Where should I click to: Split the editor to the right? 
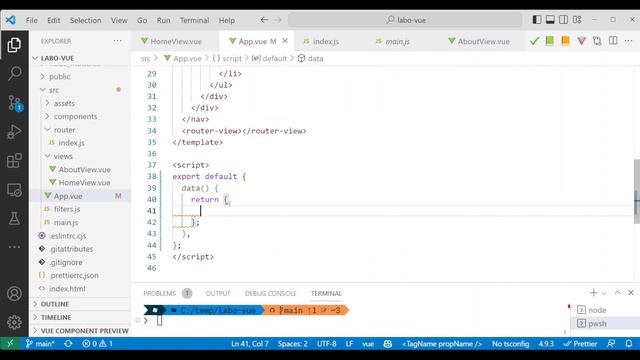613,41
